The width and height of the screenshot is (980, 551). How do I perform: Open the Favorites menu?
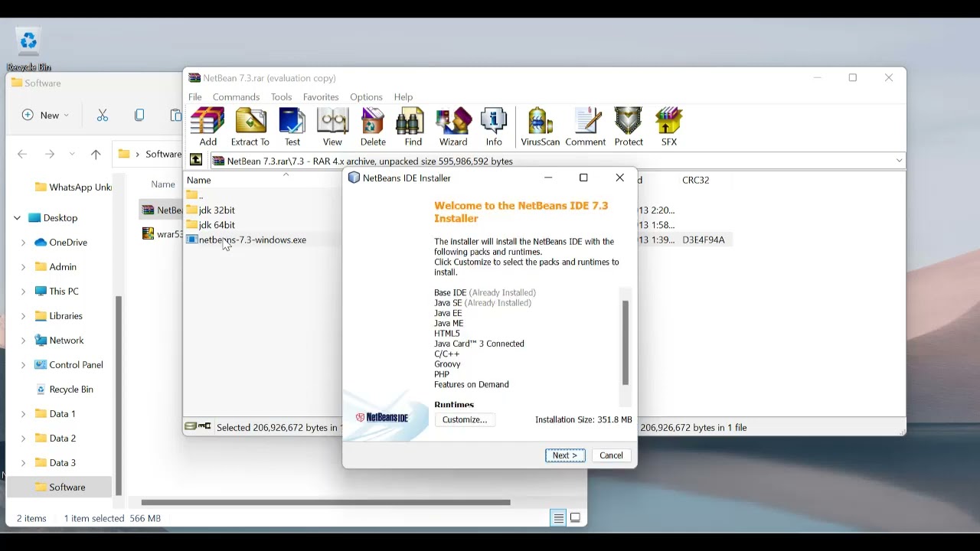pyautogui.click(x=321, y=97)
